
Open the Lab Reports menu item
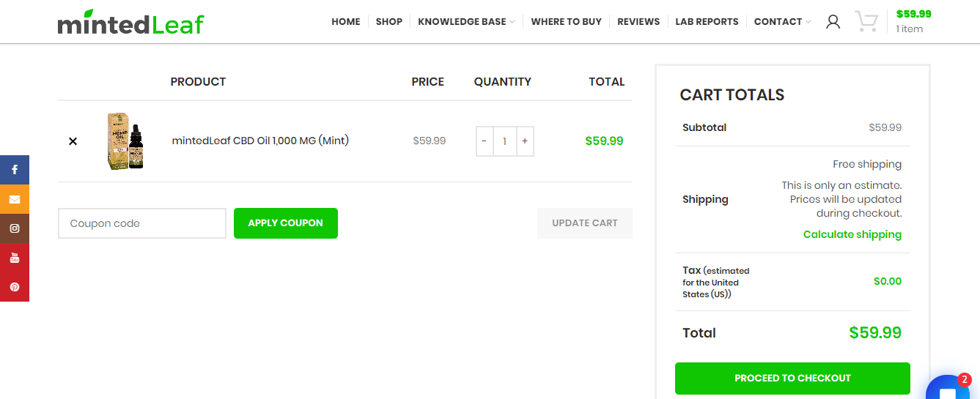coord(707,22)
